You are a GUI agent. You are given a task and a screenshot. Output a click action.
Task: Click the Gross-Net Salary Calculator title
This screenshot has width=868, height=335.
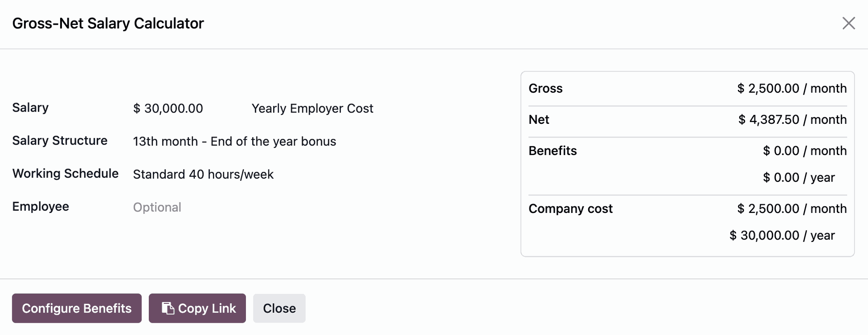pos(108,24)
